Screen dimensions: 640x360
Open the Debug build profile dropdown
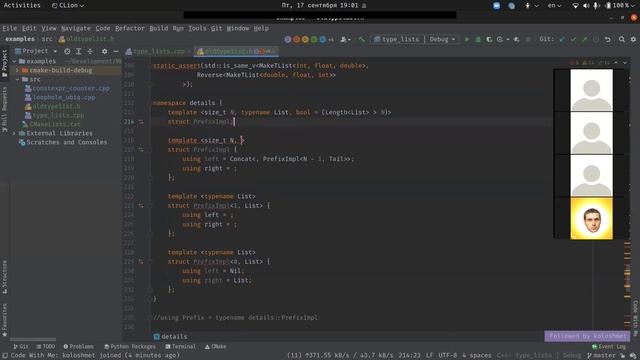[442, 40]
